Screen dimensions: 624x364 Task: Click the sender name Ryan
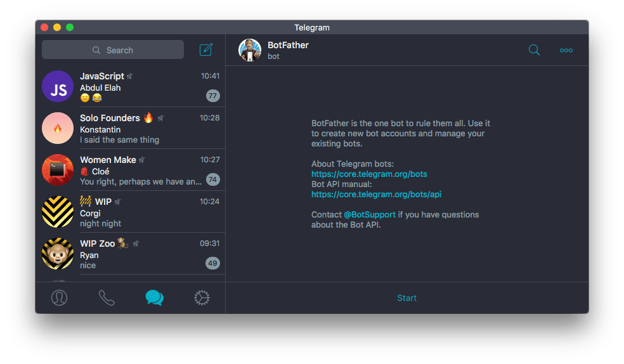[89, 255]
